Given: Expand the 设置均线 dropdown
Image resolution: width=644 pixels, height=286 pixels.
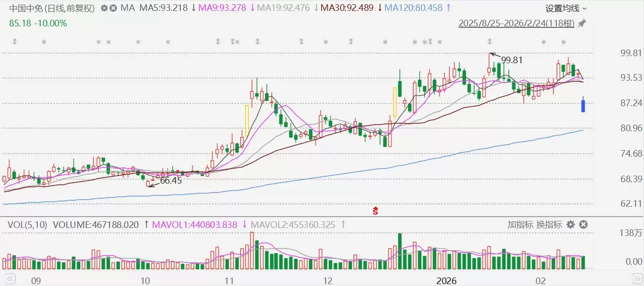Looking at the screenshot, I should (x=566, y=8).
